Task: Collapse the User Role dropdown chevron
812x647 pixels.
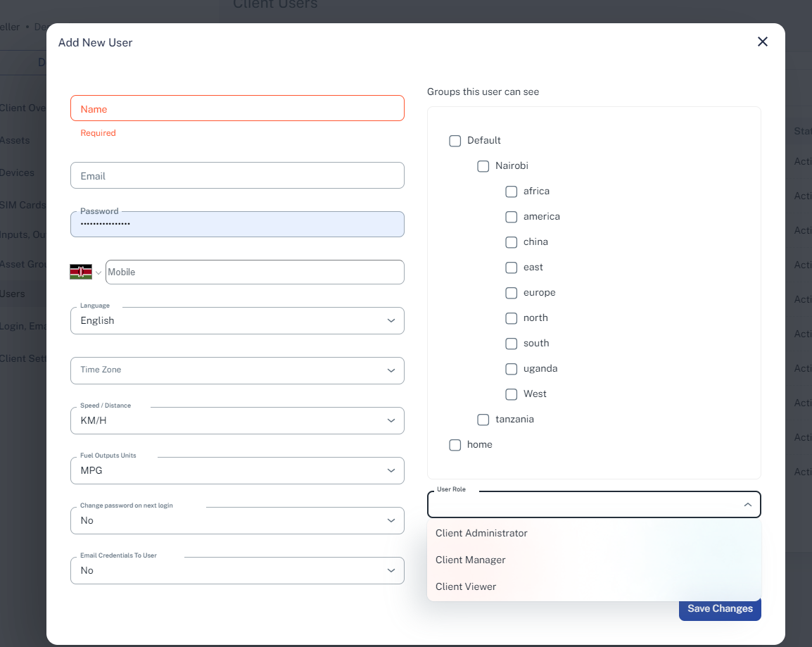Action: point(748,504)
